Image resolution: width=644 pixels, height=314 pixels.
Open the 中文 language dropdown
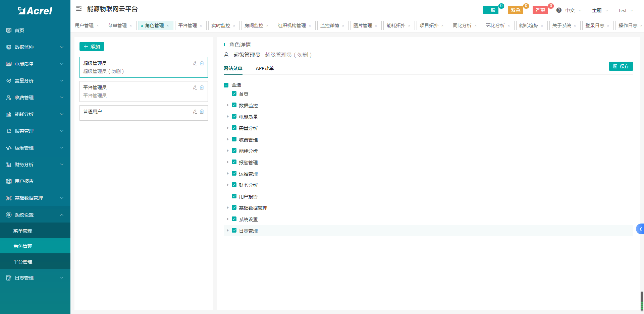click(x=574, y=10)
